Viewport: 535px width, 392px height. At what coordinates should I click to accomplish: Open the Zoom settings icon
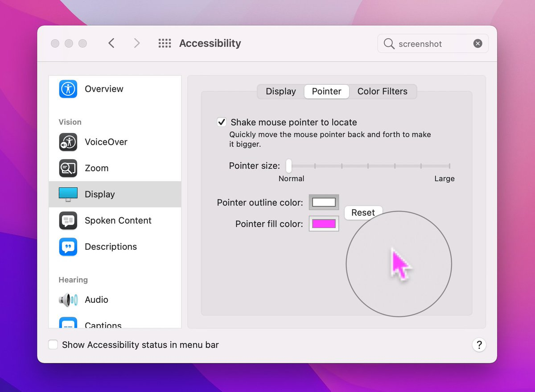[68, 168]
